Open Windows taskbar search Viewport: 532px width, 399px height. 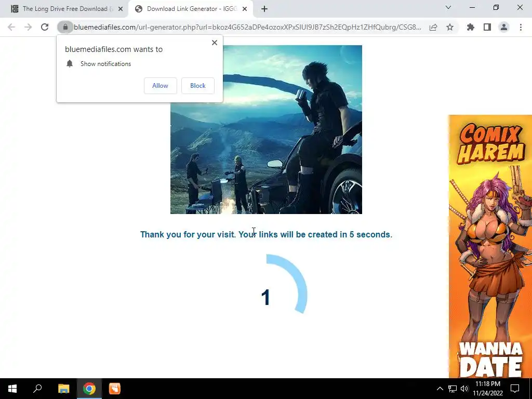(x=37, y=389)
